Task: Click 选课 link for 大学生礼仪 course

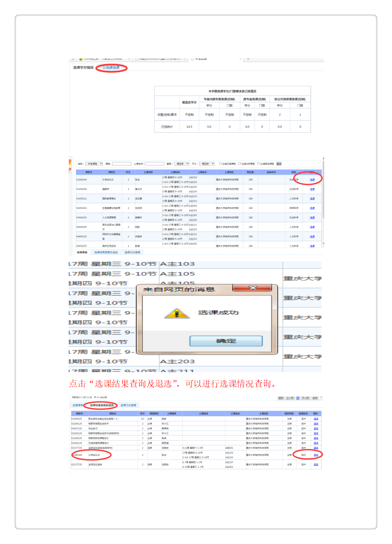Action: click(312, 179)
